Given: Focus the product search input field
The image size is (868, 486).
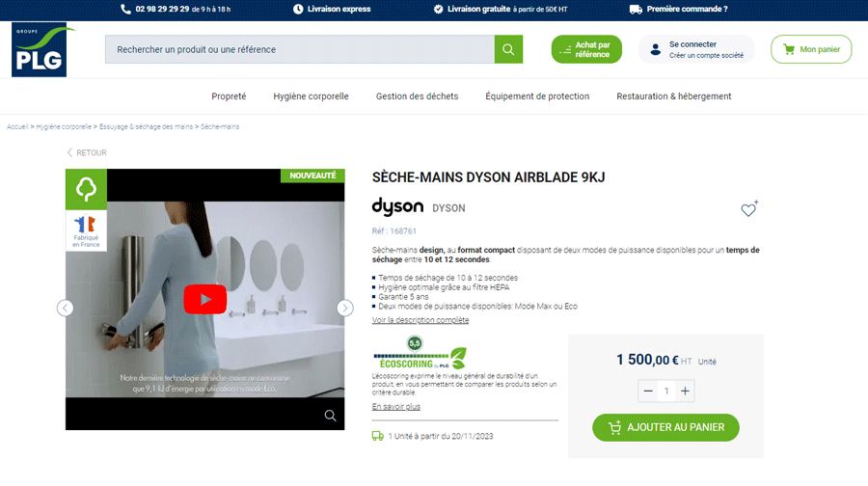Looking at the screenshot, I should coord(300,49).
